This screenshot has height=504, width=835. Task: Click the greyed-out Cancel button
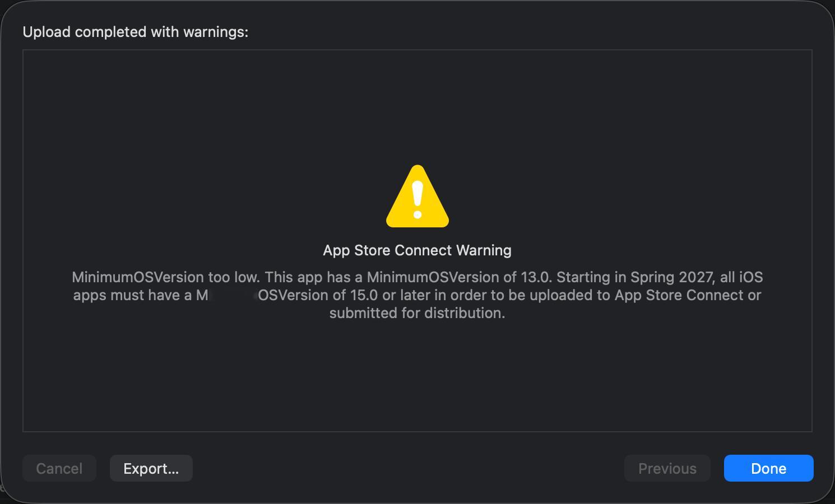click(59, 468)
